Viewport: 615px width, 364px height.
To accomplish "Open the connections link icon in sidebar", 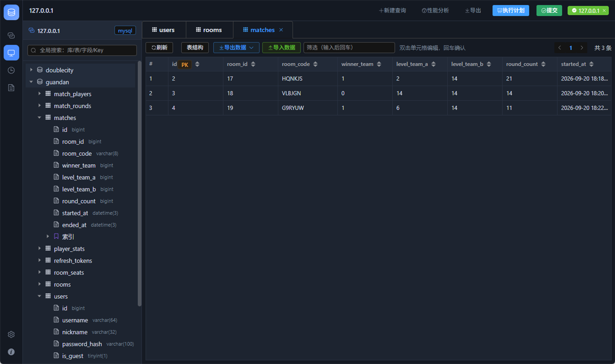I will [x=11, y=36].
